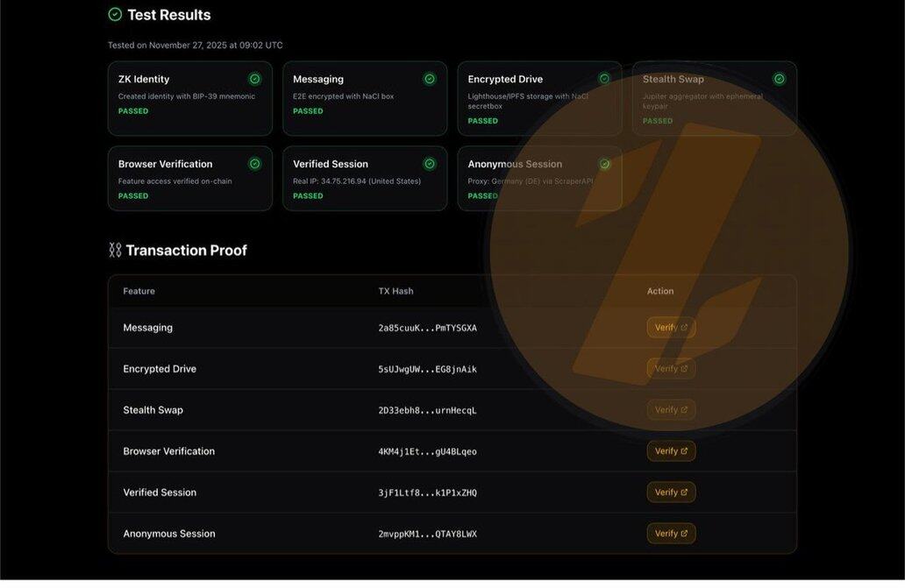905x588 pixels.
Task: Click the Stealth Swap card's check icon
Action: (x=779, y=79)
